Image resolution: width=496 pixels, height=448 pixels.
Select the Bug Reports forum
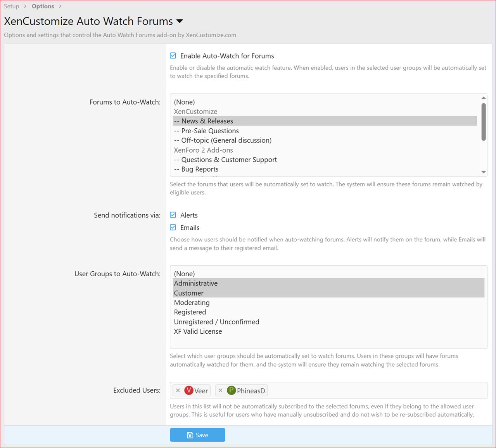click(325, 169)
